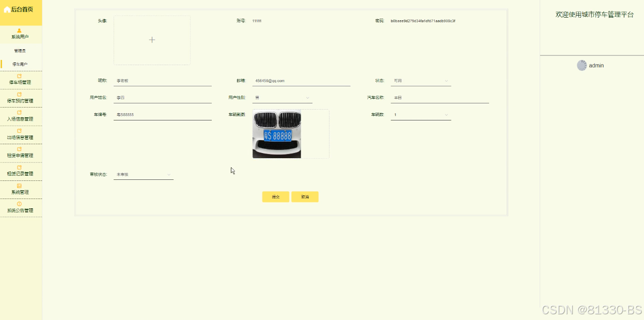
Task: Click the icon above 租赁申请管理
Action: pyautogui.click(x=20, y=149)
